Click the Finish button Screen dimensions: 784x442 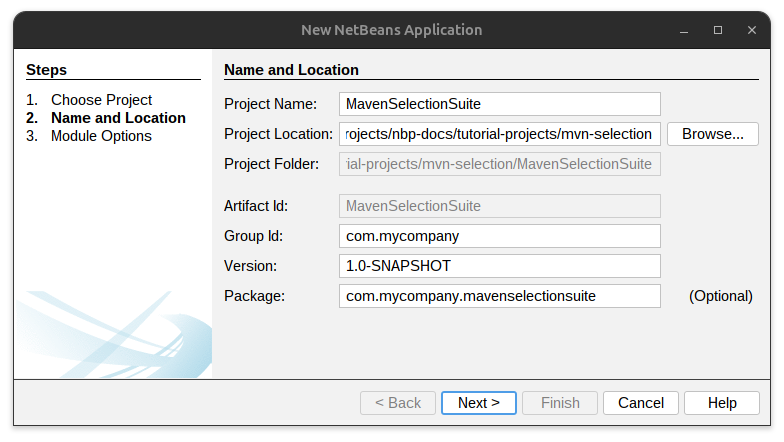(560, 403)
